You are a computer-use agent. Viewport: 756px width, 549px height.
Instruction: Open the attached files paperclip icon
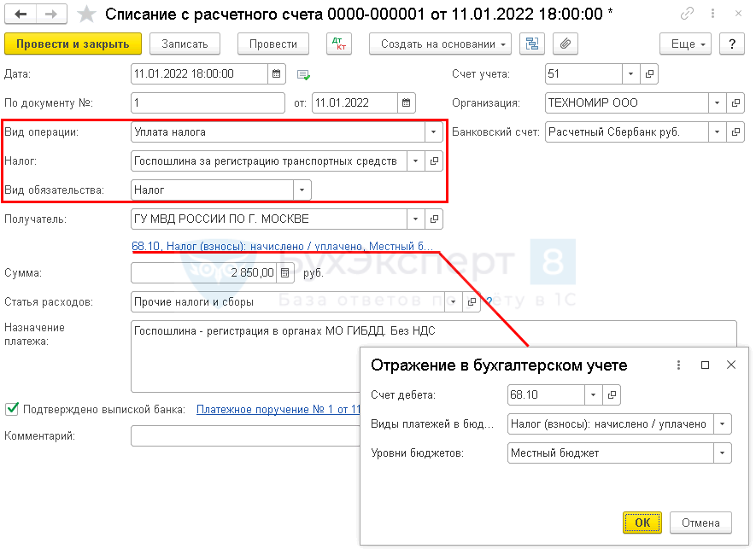point(566,44)
